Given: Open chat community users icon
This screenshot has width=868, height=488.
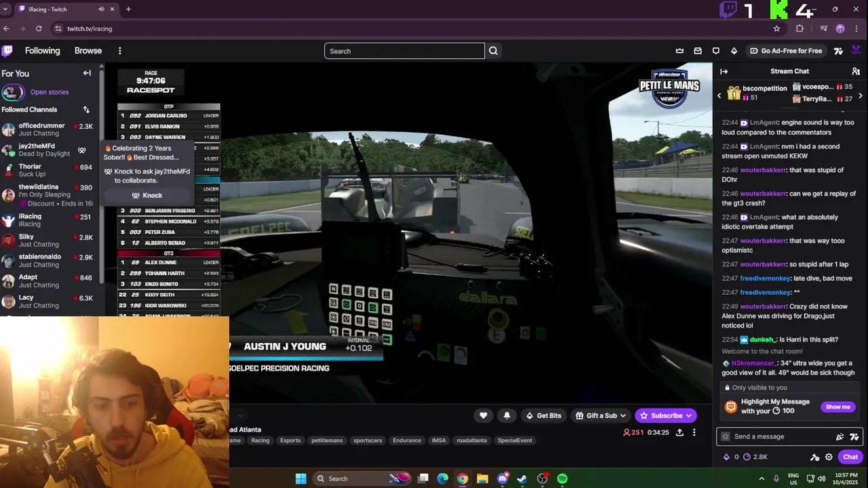Looking at the screenshot, I should coord(856,71).
